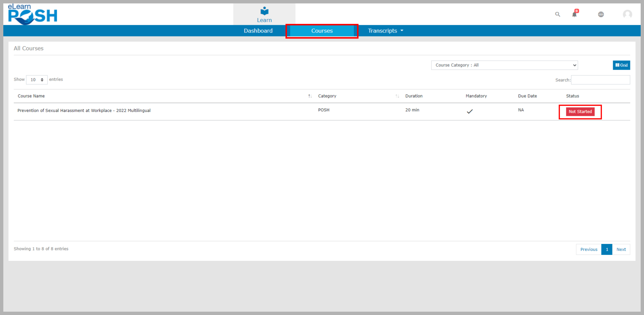The image size is (644, 315).
Task: Open the notifications bell
Action: tap(574, 14)
